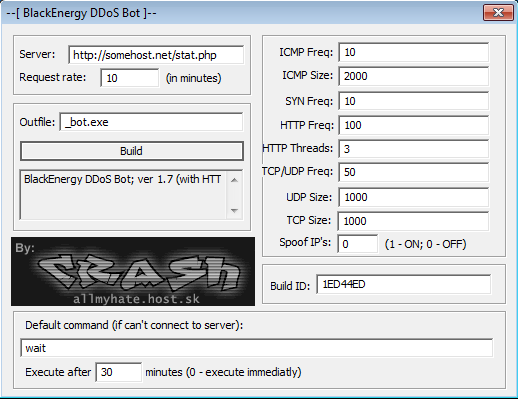Click the 'Default command' caption text
Image resolution: width=518 pixels, height=399 pixels.
click(x=134, y=325)
